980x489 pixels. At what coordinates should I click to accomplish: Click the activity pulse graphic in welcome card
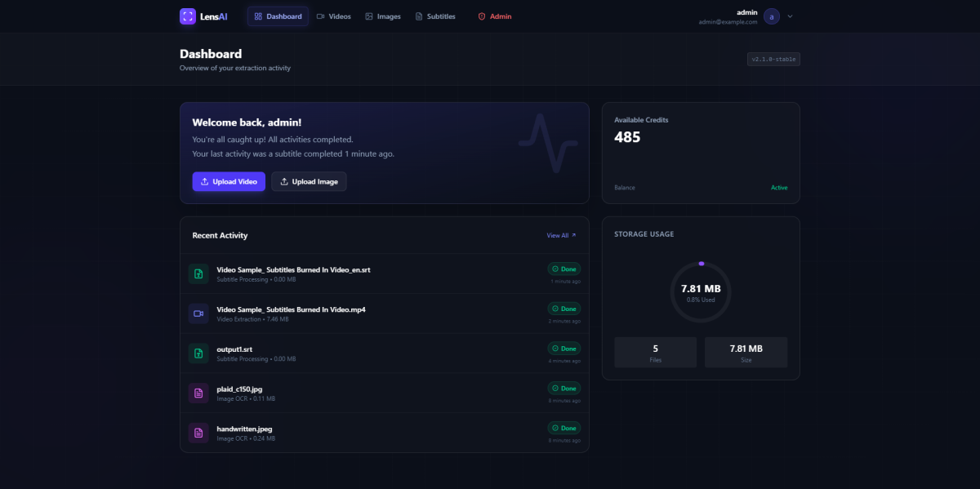click(x=548, y=144)
